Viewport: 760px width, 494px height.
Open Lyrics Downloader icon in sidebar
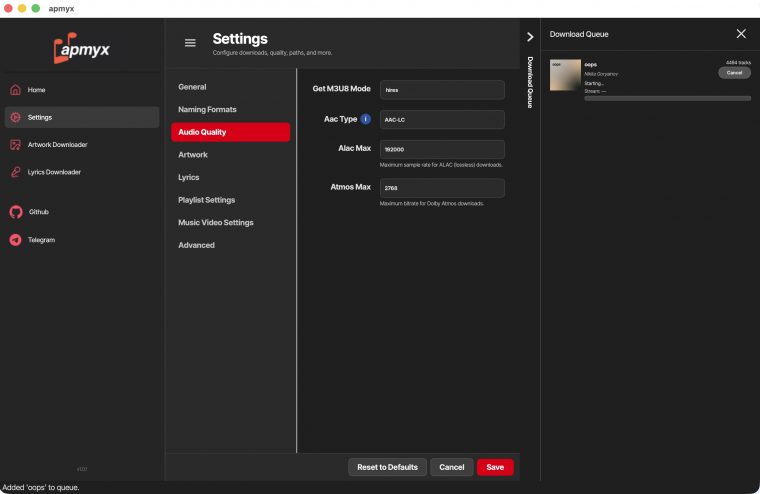click(x=15, y=172)
